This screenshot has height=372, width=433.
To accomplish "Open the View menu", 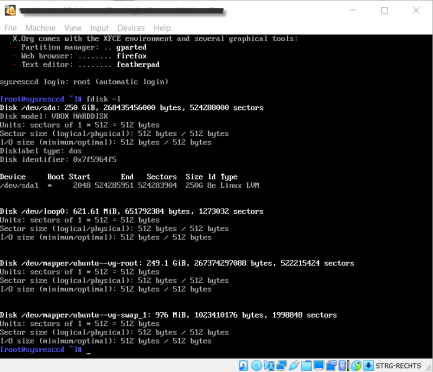I will [73, 28].
